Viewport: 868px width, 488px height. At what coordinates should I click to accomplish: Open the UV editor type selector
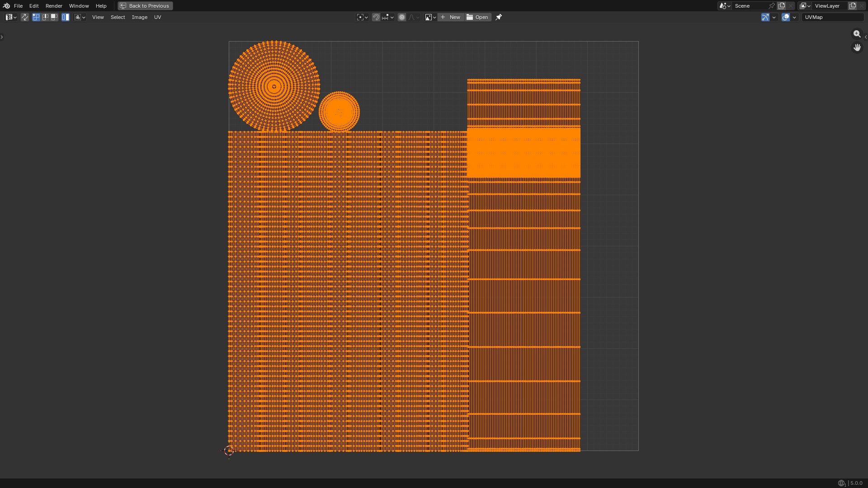pyautogui.click(x=11, y=17)
